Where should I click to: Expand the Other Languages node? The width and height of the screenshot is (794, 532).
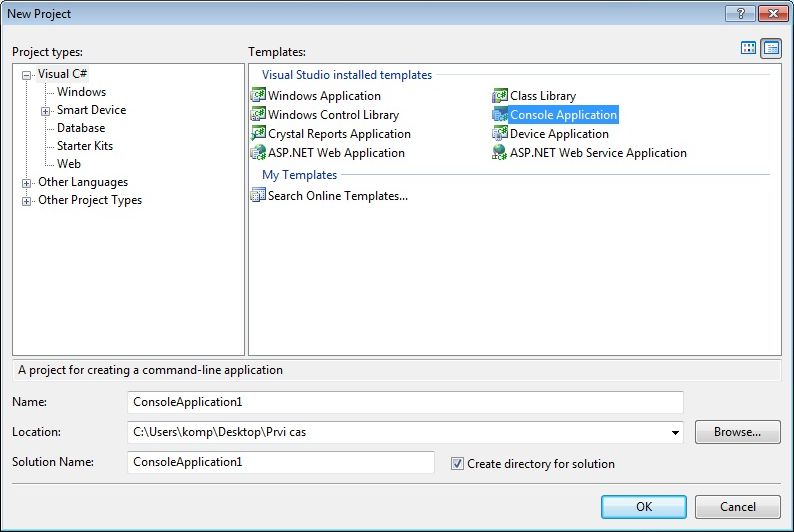26,183
